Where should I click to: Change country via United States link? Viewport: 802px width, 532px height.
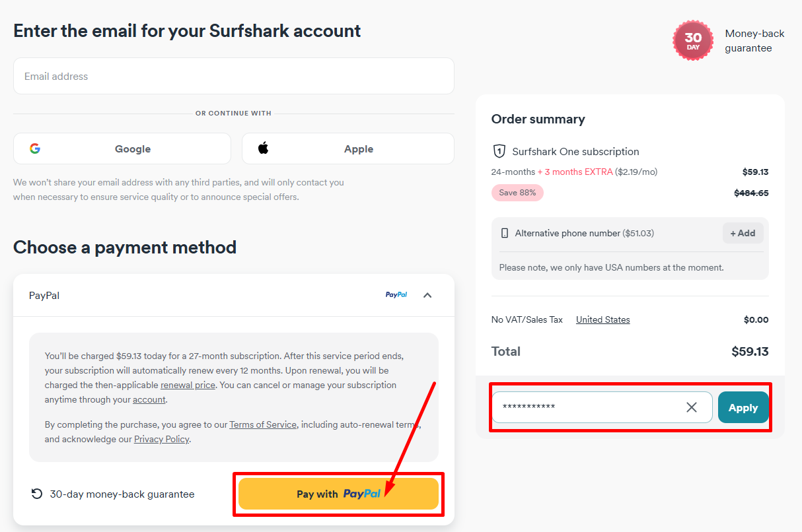(x=602, y=319)
